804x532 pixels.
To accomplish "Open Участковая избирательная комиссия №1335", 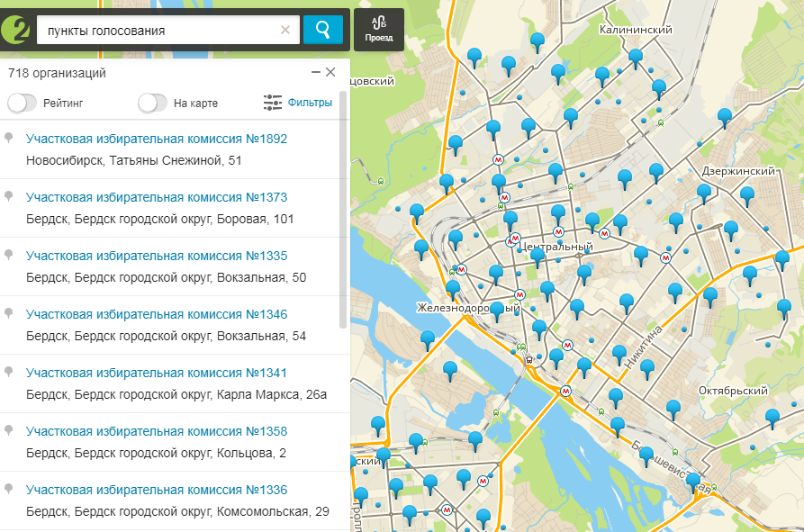I will 157,256.
